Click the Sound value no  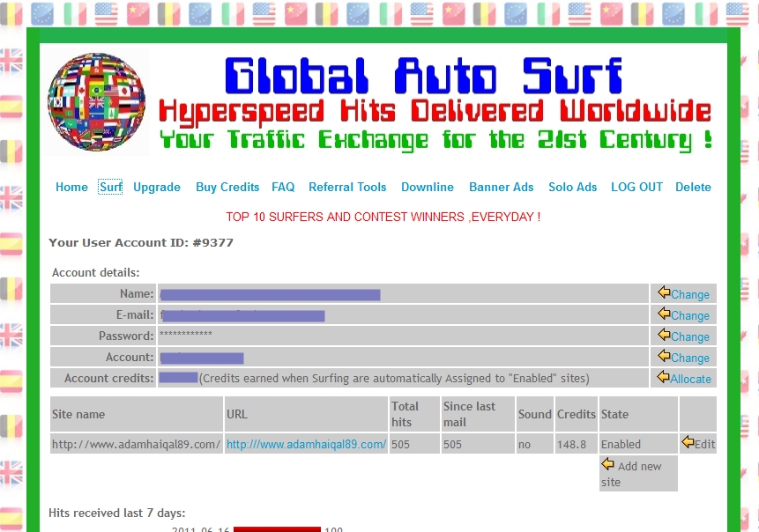525,445
